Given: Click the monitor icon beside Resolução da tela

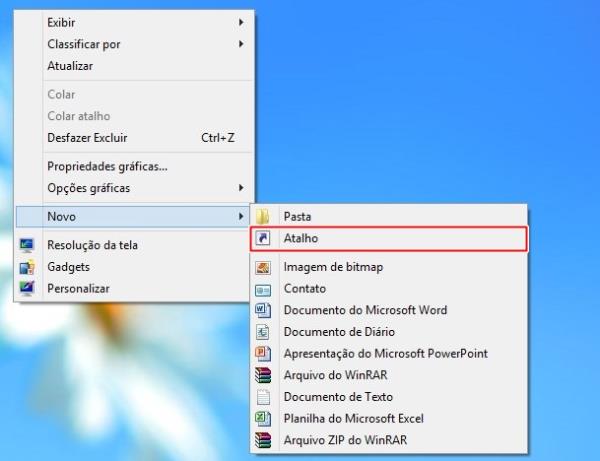Looking at the screenshot, I should point(27,245).
